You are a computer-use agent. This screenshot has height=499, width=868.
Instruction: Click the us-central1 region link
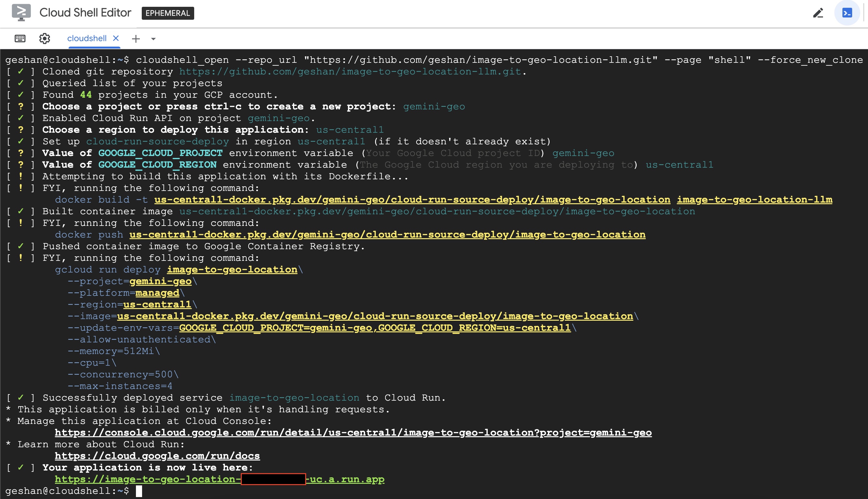tap(157, 304)
